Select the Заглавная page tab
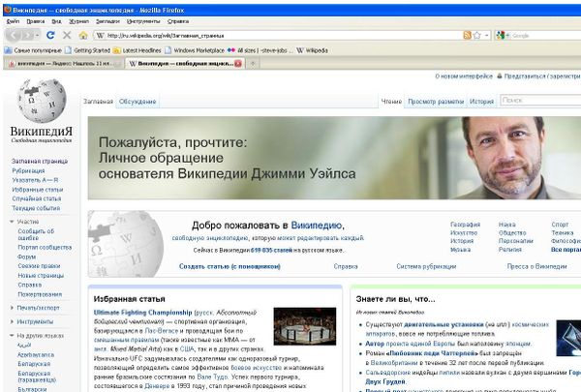This screenshot has width=581, height=392. click(x=98, y=102)
